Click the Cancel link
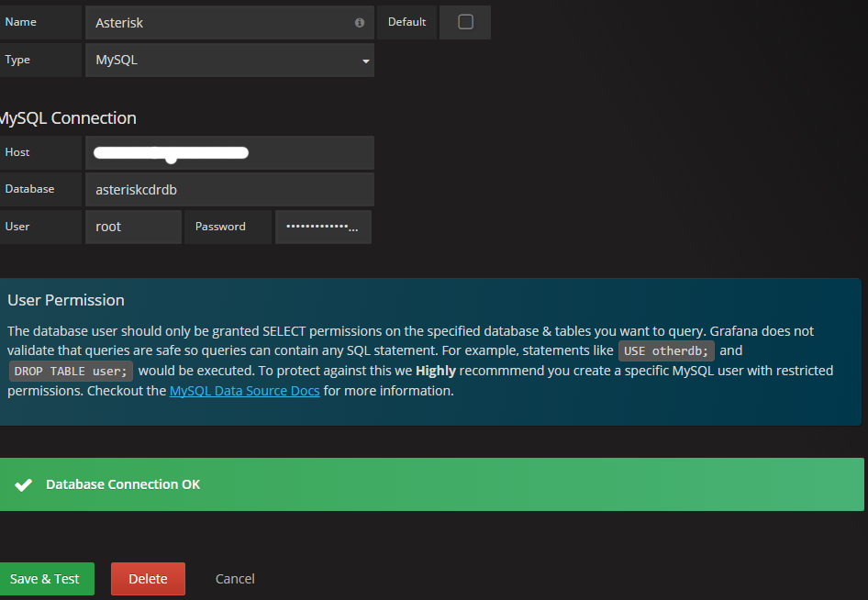Image resolution: width=868 pixels, height=600 pixels. [x=235, y=579]
